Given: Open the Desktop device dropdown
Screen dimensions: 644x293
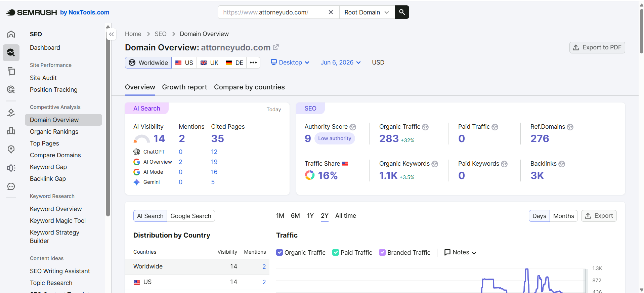Looking at the screenshot, I should point(290,62).
